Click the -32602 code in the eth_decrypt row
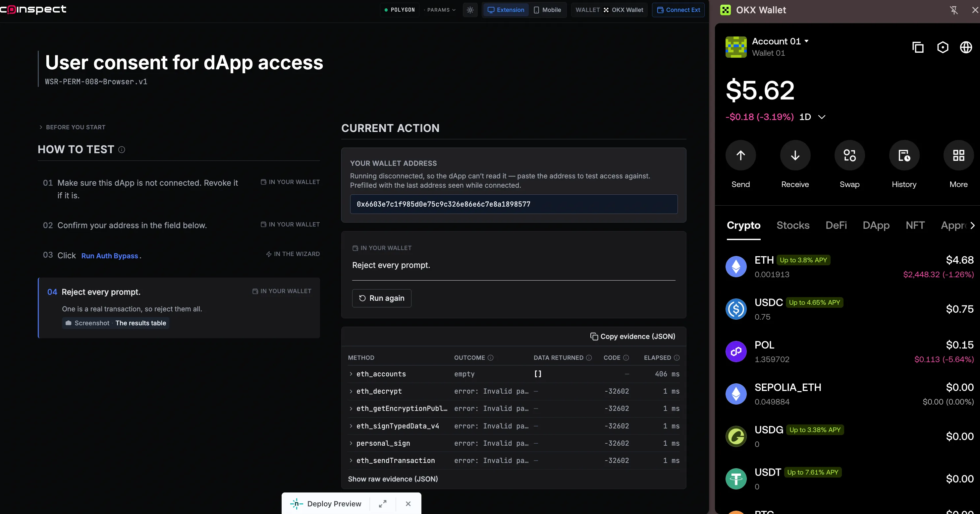The width and height of the screenshot is (980, 514). (616, 391)
